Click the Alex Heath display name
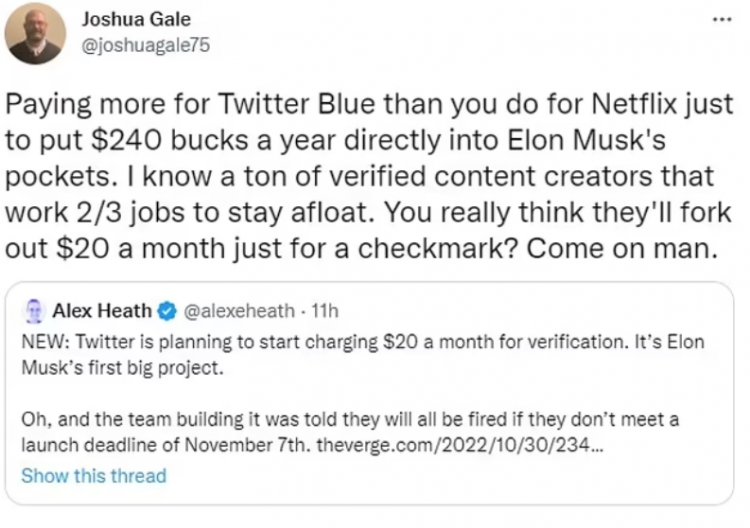 (x=102, y=311)
